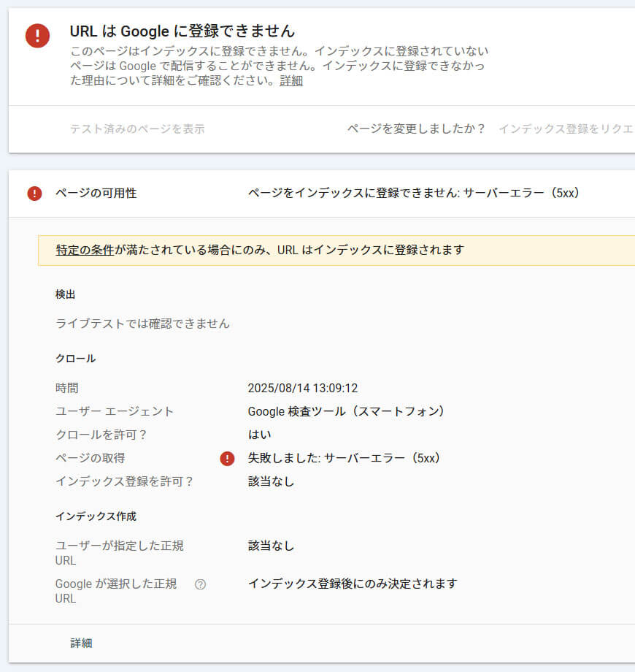Select 失敗しました: サーバーエラー（5xx） text

click(344, 458)
